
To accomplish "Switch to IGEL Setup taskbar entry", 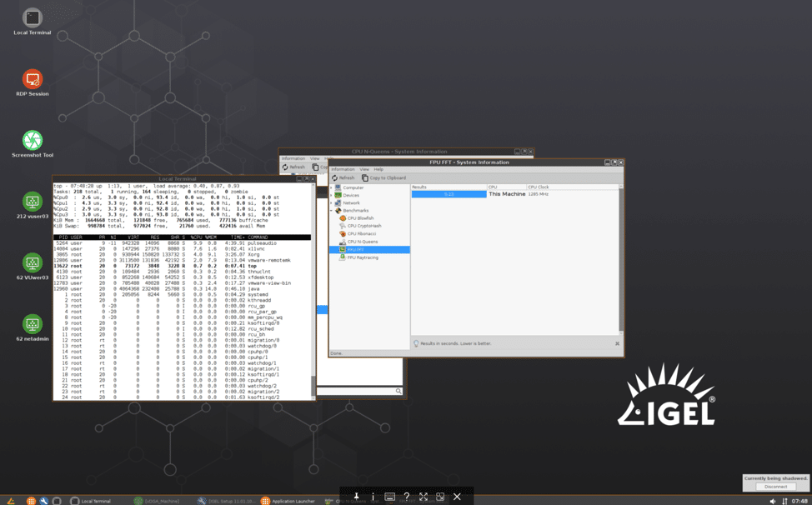I will pyautogui.click(x=225, y=501).
